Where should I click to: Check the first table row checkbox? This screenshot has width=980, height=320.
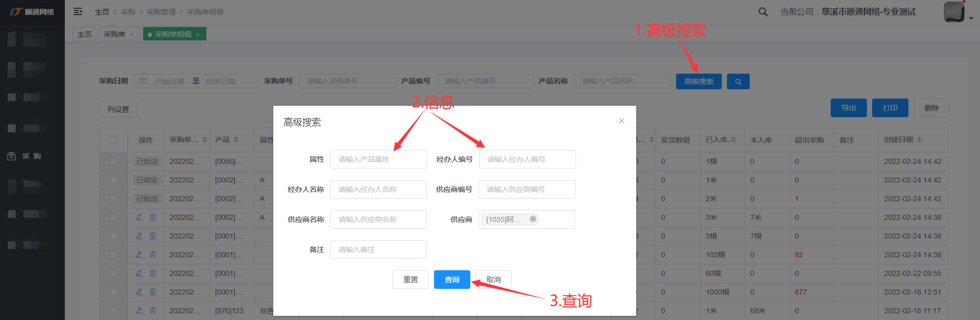pyautogui.click(x=114, y=161)
